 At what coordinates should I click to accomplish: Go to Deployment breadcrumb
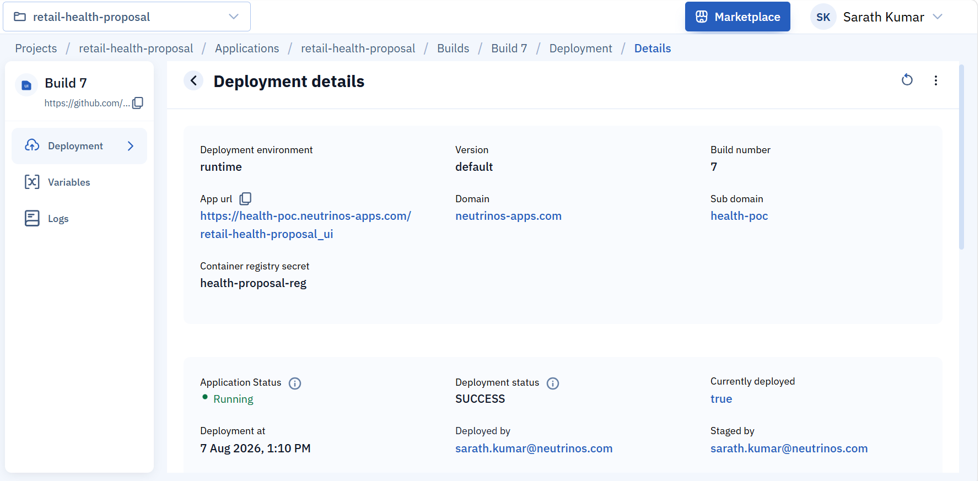coord(581,48)
